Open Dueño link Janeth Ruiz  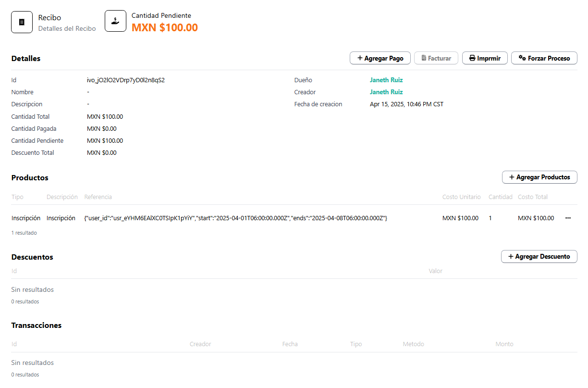(x=386, y=80)
